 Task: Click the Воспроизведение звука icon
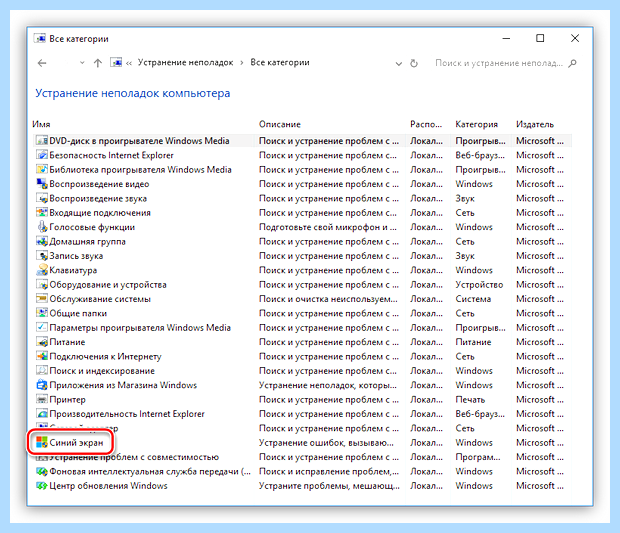point(42,198)
